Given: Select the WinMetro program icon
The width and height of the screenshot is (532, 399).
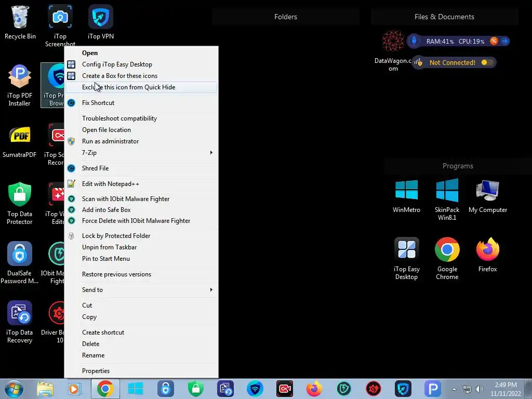Looking at the screenshot, I should tap(406, 196).
